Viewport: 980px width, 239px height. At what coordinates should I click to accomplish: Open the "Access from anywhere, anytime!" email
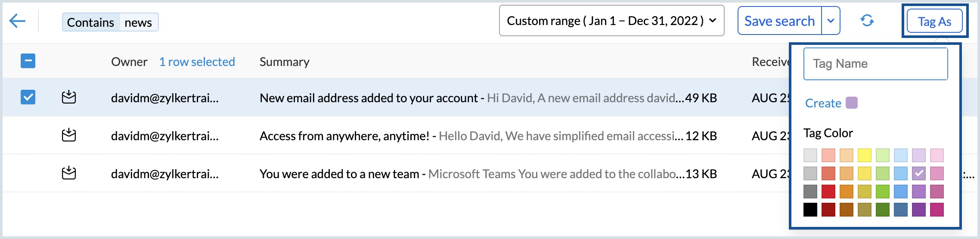point(344,136)
